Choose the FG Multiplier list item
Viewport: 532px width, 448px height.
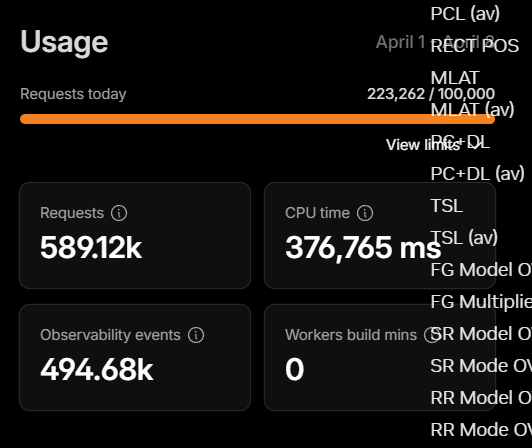[481, 301]
